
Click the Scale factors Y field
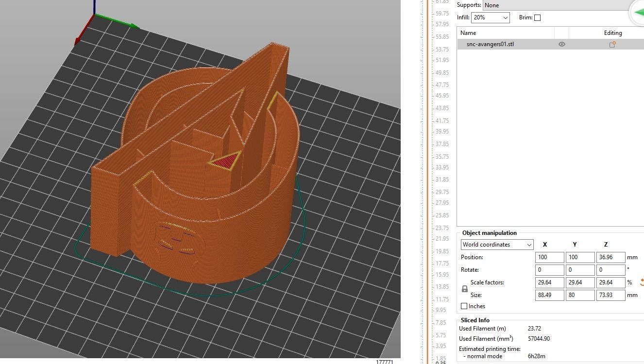[580, 282]
